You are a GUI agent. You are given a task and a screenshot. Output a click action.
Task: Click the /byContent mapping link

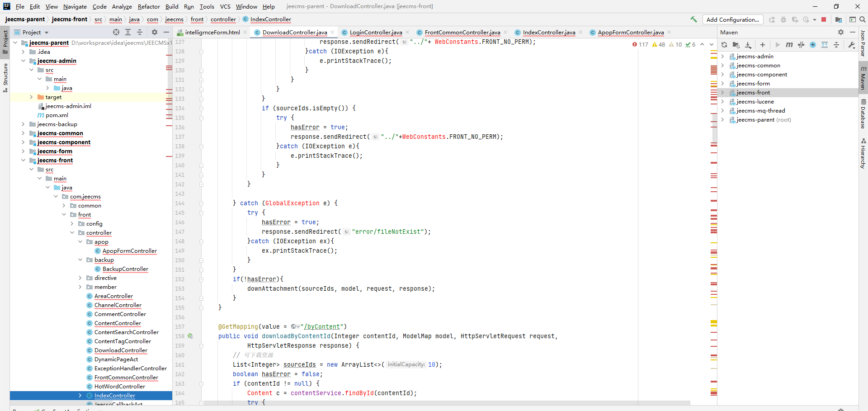click(x=322, y=326)
